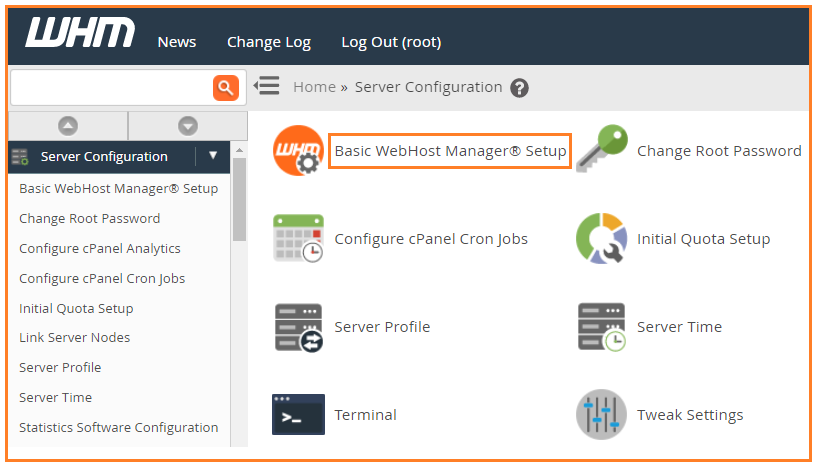Click the Server Time server clock icon
The height and width of the screenshot is (468, 823).
coord(602,327)
